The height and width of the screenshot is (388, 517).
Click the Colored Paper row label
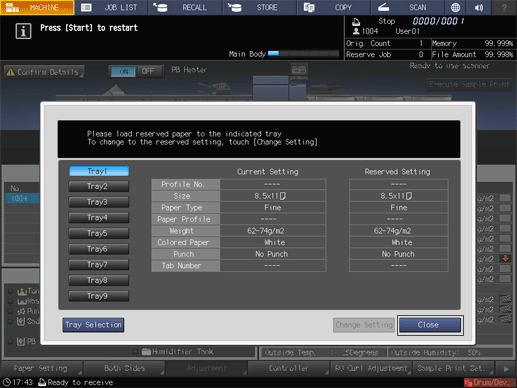pos(186,242)
